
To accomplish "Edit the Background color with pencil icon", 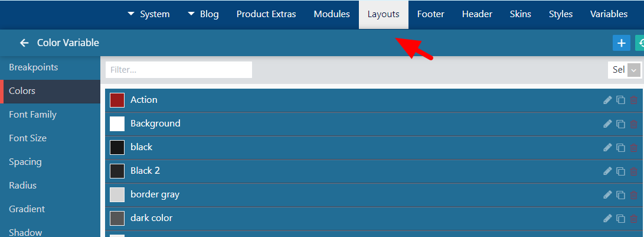I will [x=607, y=124].
